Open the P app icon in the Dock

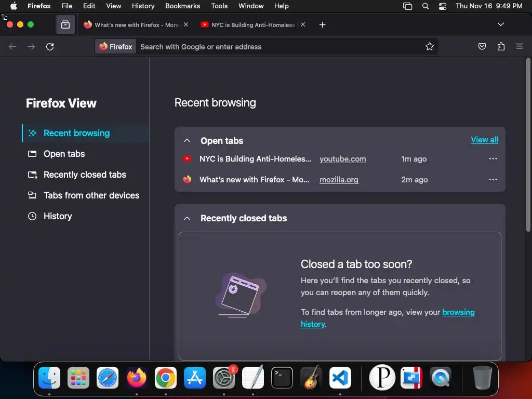tap(382, 378)
